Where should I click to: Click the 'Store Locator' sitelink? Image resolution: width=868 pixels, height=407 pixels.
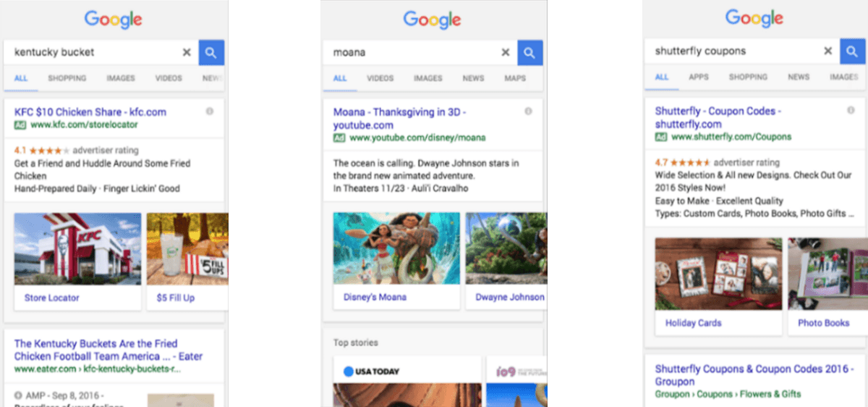(x=51, y=298)
